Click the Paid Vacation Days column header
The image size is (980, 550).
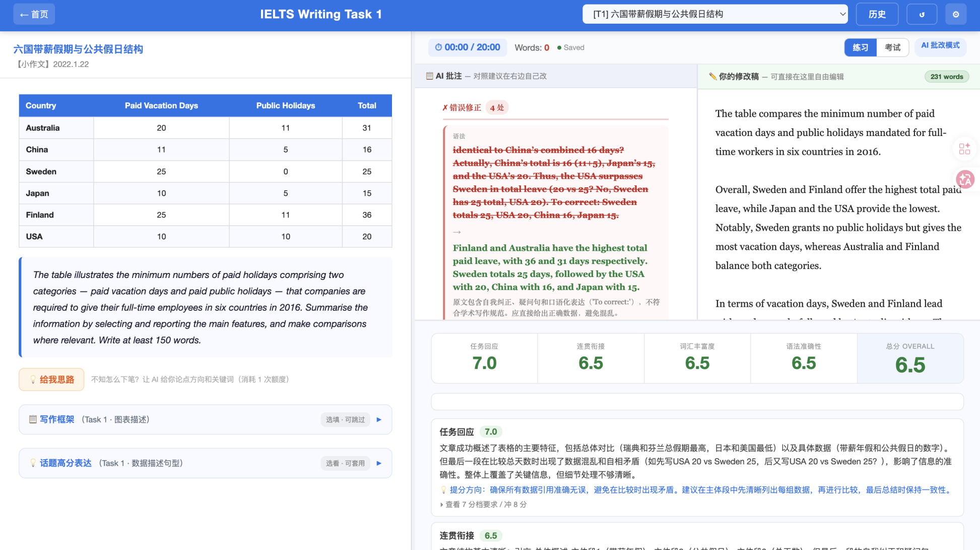[x=161, y=106]
